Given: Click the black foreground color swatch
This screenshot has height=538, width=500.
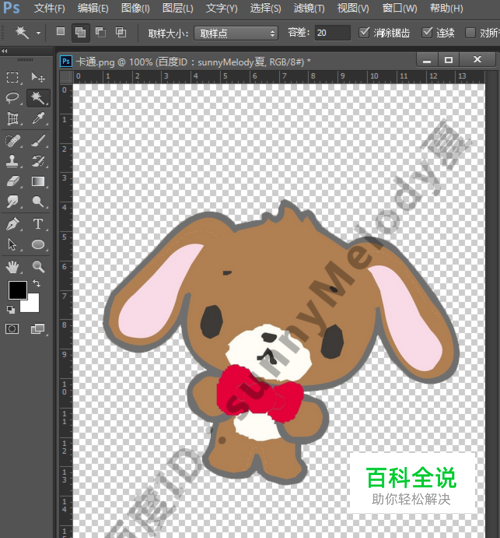Looking at the screenshot, I should pos(18,290).
